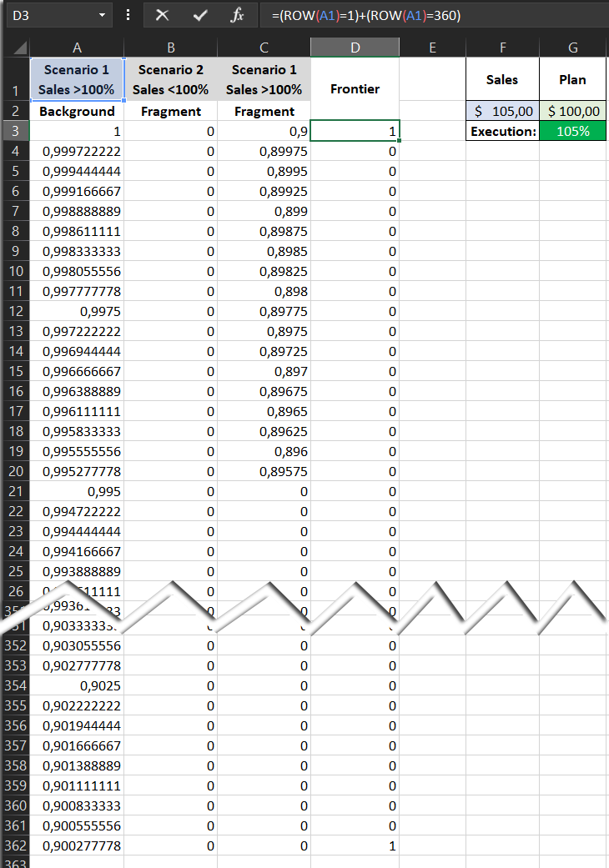609x868 pixels.
Task: Click the green 105% Execution cell
Action: click(x=573, y=131)
